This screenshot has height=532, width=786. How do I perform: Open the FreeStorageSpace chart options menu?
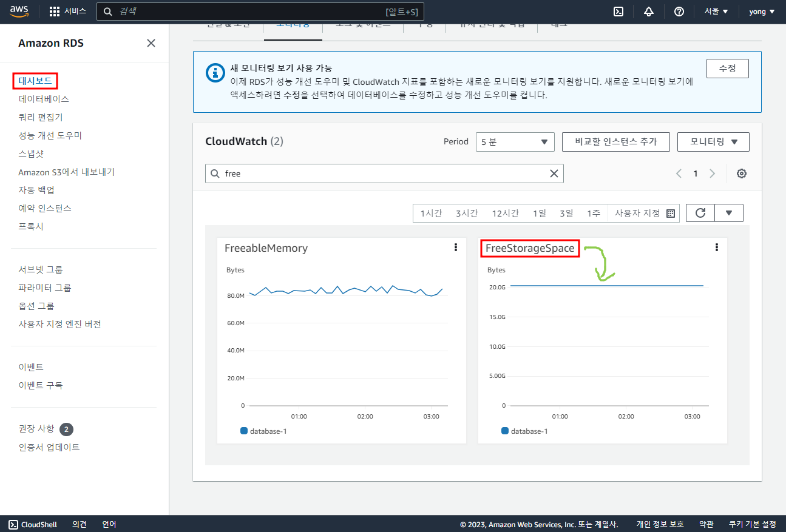pyautogui.click(x=717, y=247)
